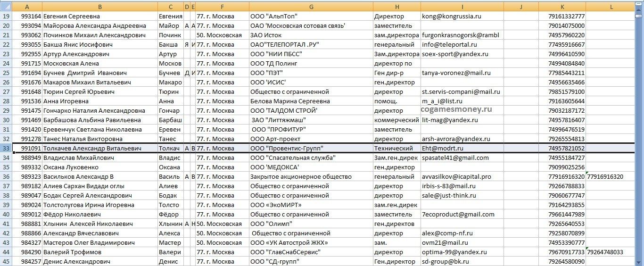The image size is (644, 266).
Task: Select row 45 header
Action: coord(6,261)
